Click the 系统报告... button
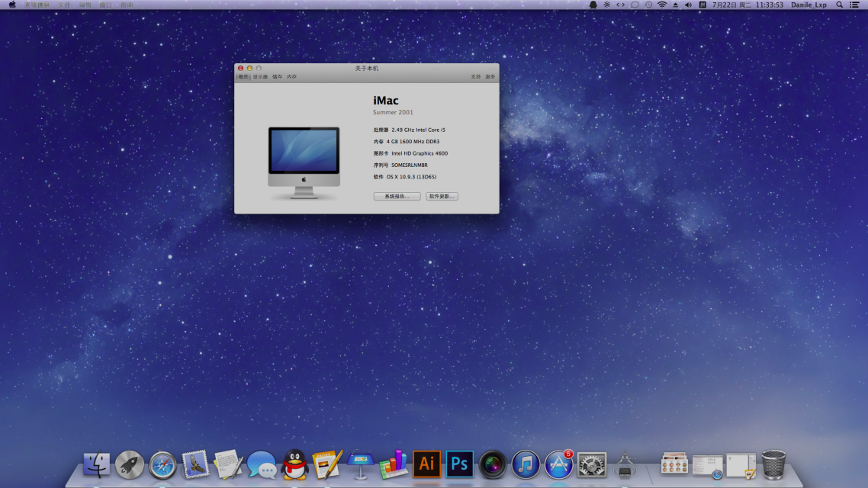Viewport: 868px width, 488px height. (397, 196)
